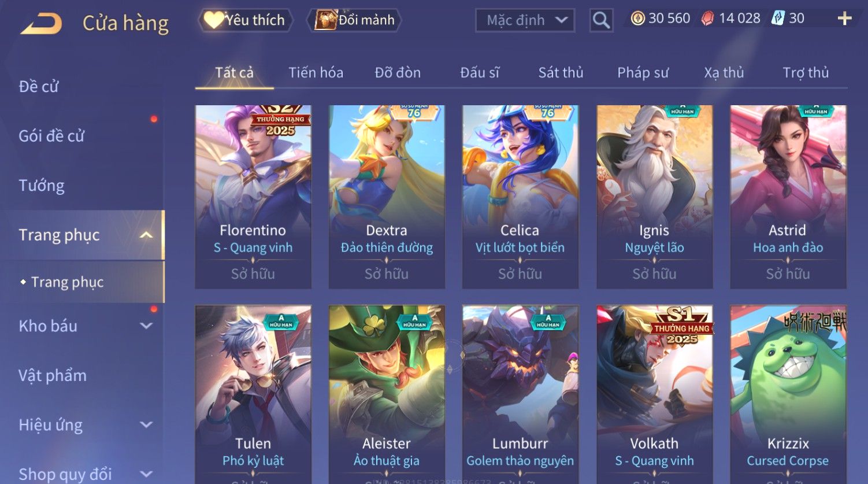Open the Mặc định sort dropdown
This screenshot has height=484, width=868.
(525, 20)
